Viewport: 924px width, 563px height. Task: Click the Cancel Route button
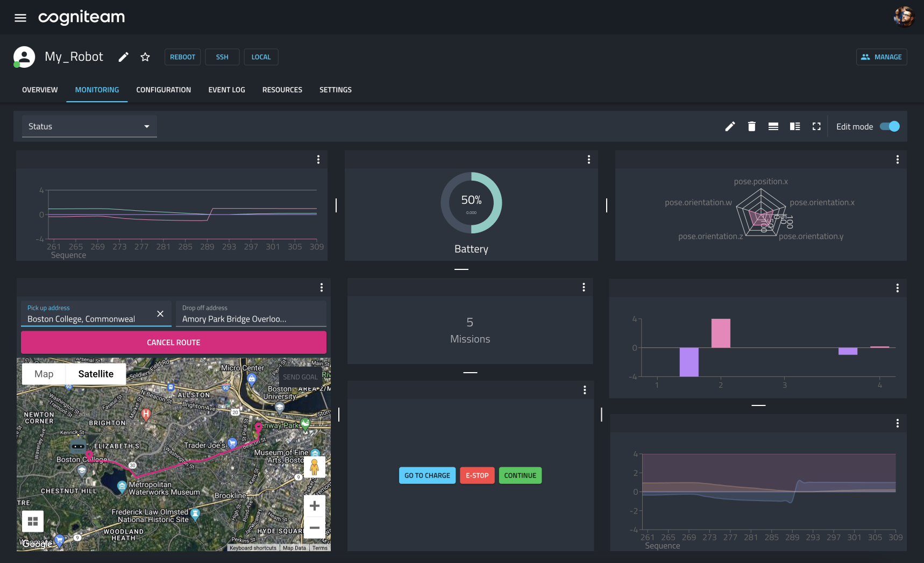[174, 343]
